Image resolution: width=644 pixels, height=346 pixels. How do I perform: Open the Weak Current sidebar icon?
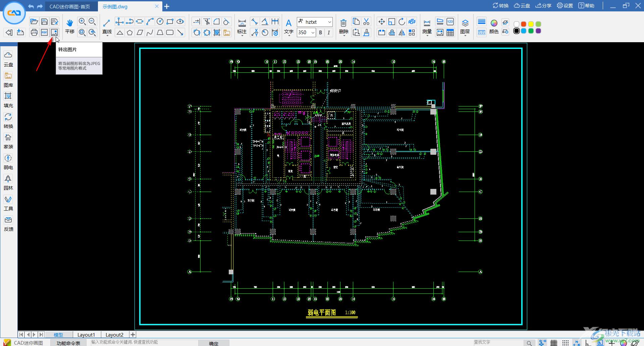(8, 162)
